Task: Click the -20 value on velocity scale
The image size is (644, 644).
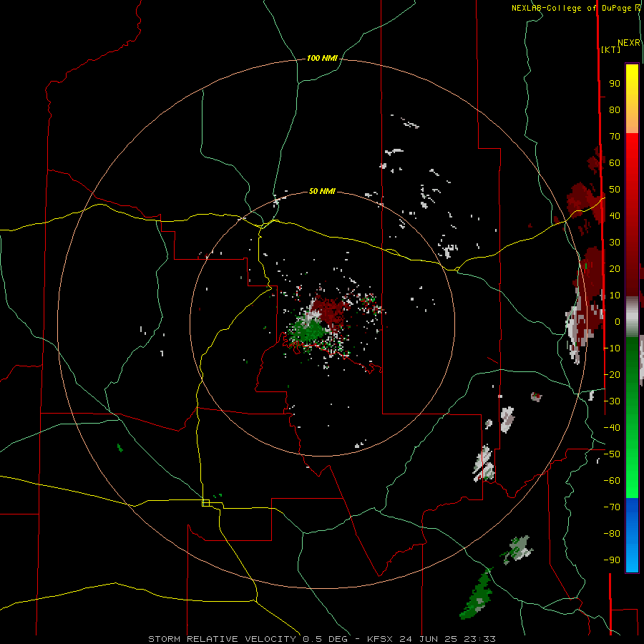Action: pos(612,375)
